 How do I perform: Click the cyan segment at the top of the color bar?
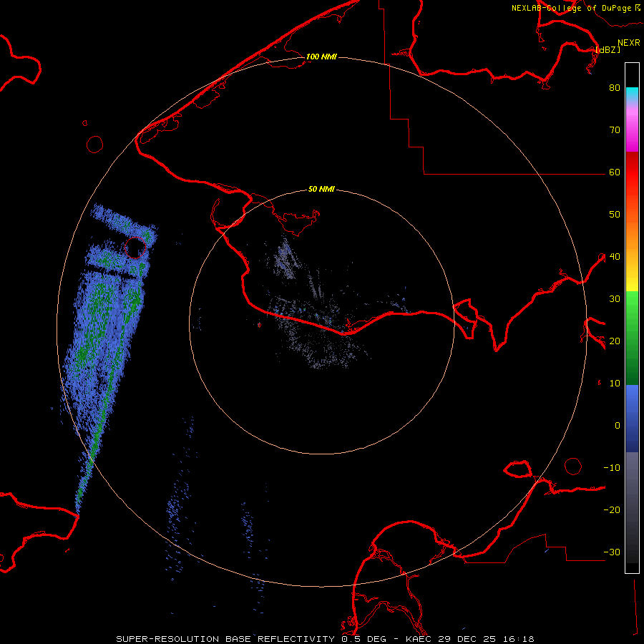pyautogui.click(x=632, y=94)
